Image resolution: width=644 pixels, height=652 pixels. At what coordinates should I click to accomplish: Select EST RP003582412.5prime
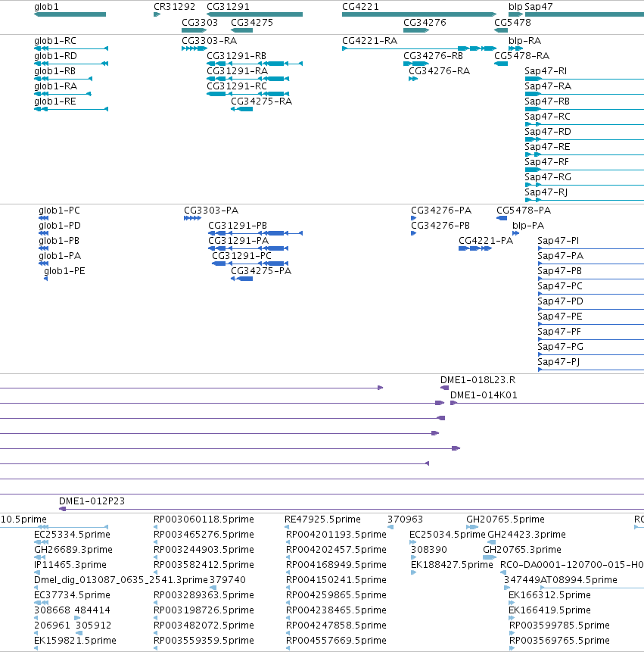(204, 565)
